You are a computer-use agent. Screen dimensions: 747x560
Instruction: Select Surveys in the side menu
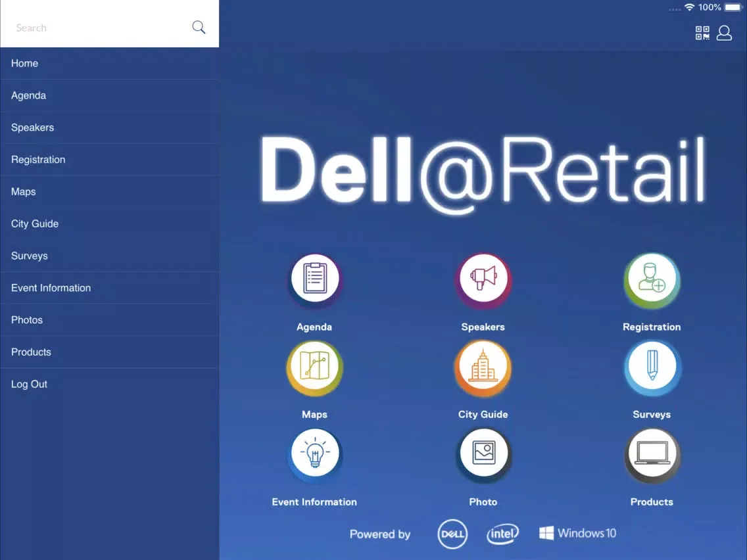110,256
